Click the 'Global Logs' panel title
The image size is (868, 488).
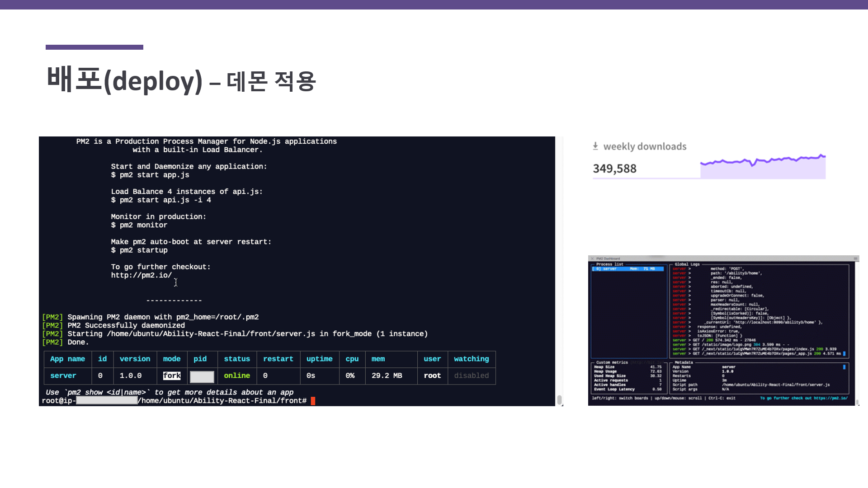click(687, 264)
